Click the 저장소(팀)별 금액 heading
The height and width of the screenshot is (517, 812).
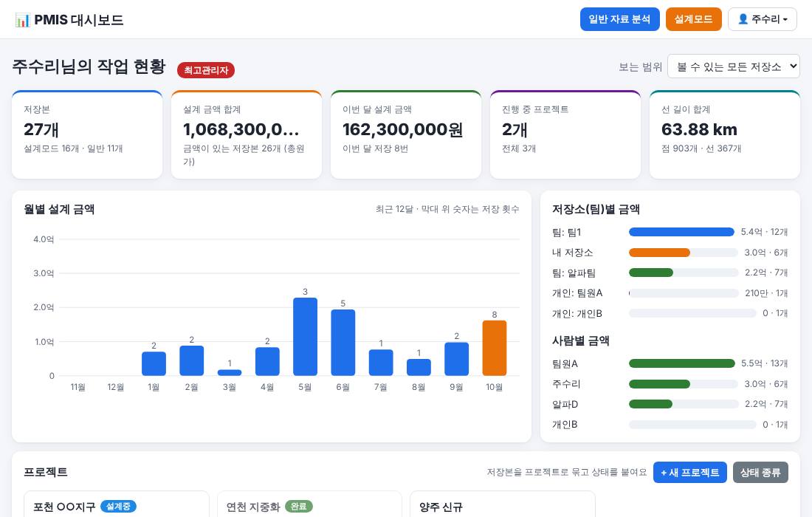596,209
